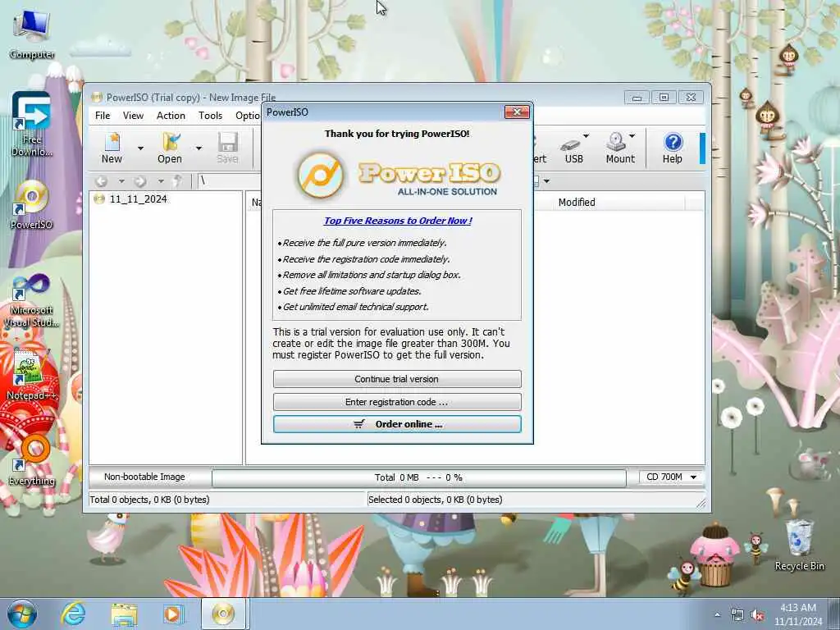Open Microsoft Visual Studio desktop shortcut
This screenshot has height=630, width=840.
32,300
